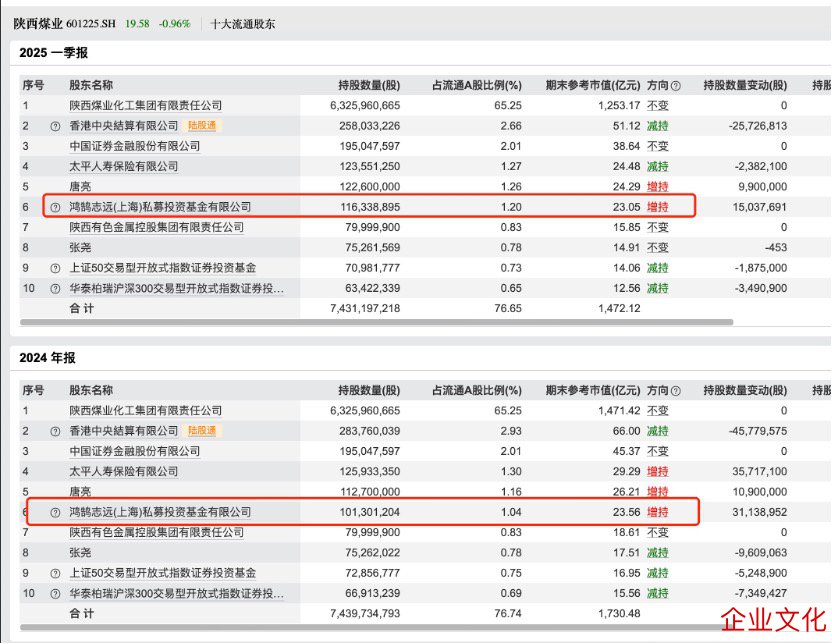Click info icon beside 鸿鹄志远 in 2024 年报 table
This screenshot has width=832, height=644.
[x=55, y=512]
